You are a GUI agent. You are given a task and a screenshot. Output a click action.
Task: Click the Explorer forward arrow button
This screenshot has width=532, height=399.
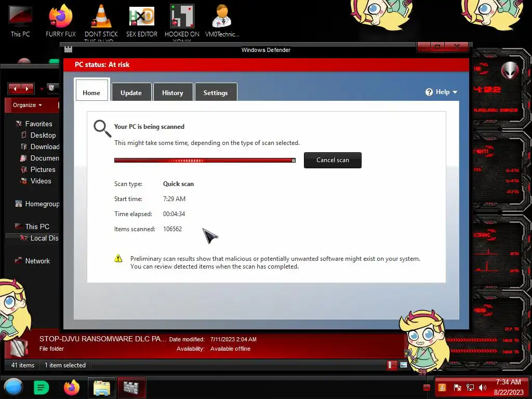coord(27,88)
